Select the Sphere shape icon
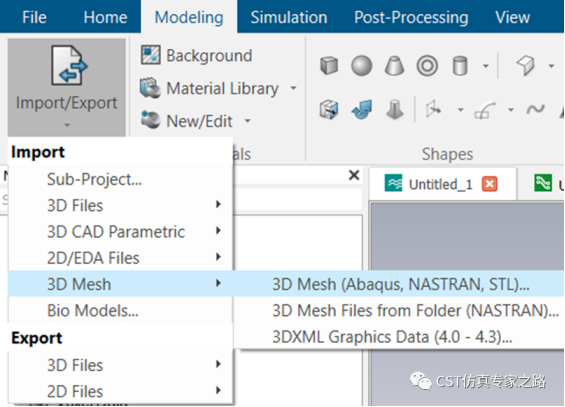This screenshot has width=565, height=407. tap(361, 66)
